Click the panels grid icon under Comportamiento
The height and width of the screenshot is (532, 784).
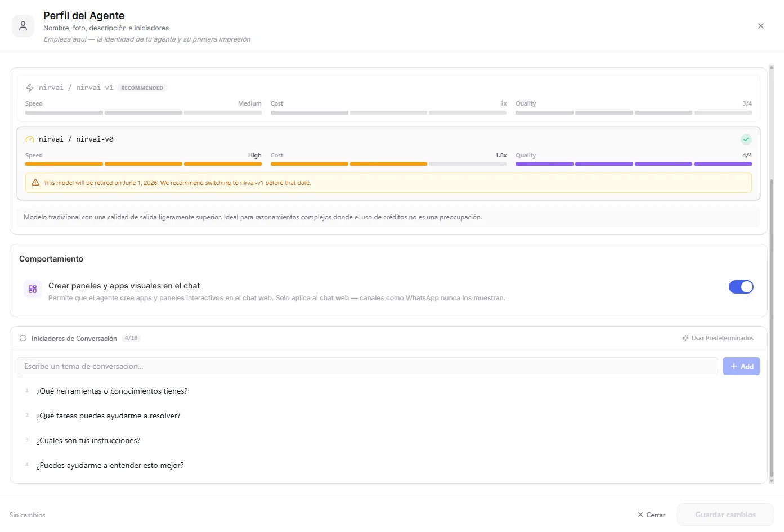pyautogui.click(x=33, y=289)
